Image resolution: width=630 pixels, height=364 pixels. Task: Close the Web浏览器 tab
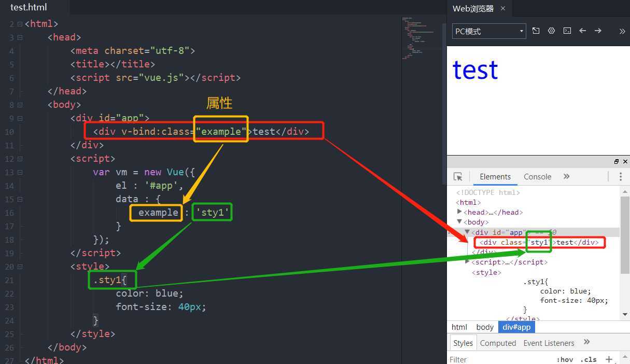503,8
